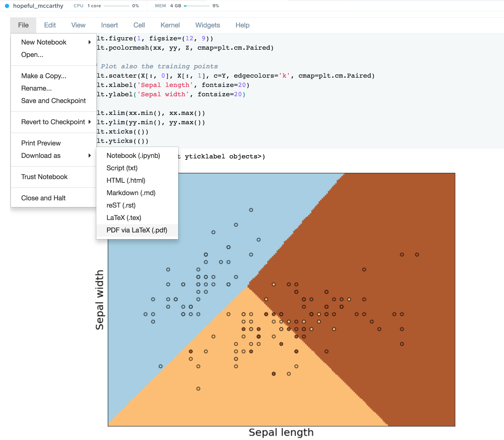Image resolution: width=504 pixels, height=440 pixels.
Task: Click Trust Notebook entry
Action: [44, 177]
